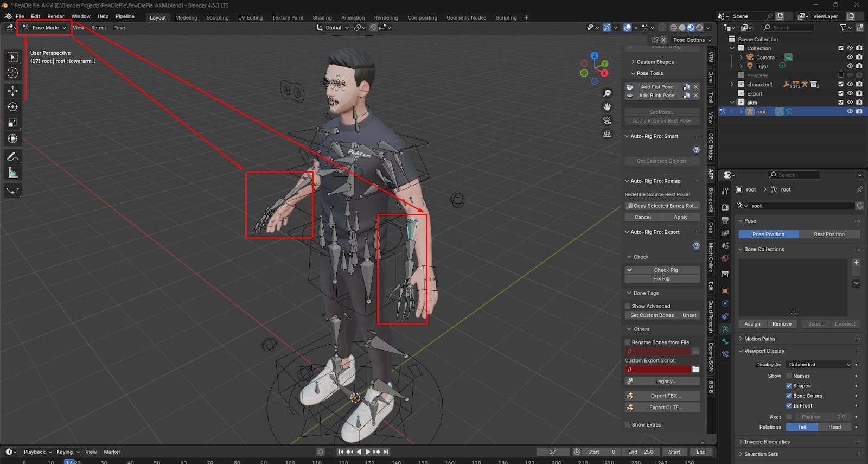
Task: Open the Global transform orientation dropdown
Action: (332, 28)
